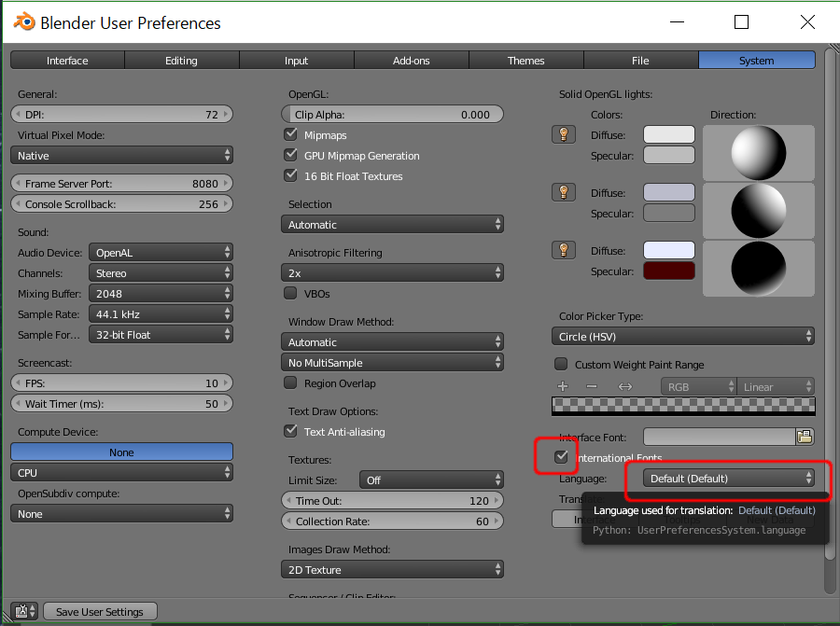The width and height of the screenshot is (840, 626).
Task: Open the Images Draw Method 2D Texture dropdown
Action: pos(392,570)
